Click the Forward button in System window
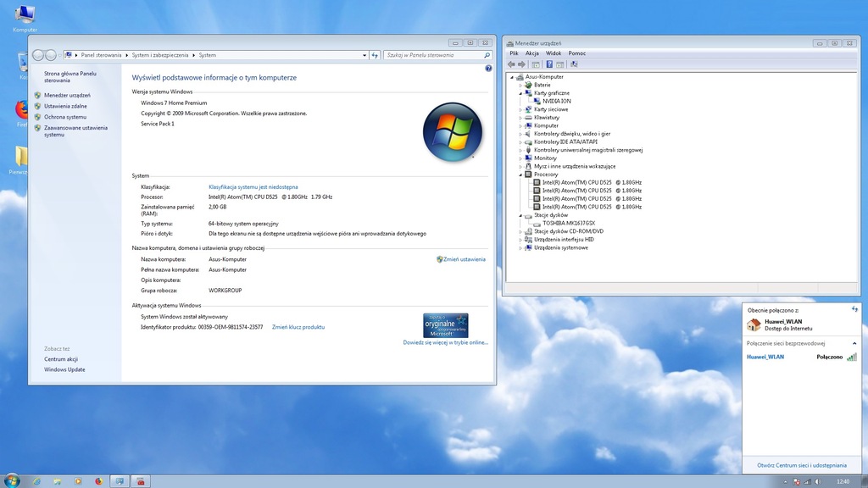Image resolution: width=868 pixels, height=488 pixels. click(50, 55)
